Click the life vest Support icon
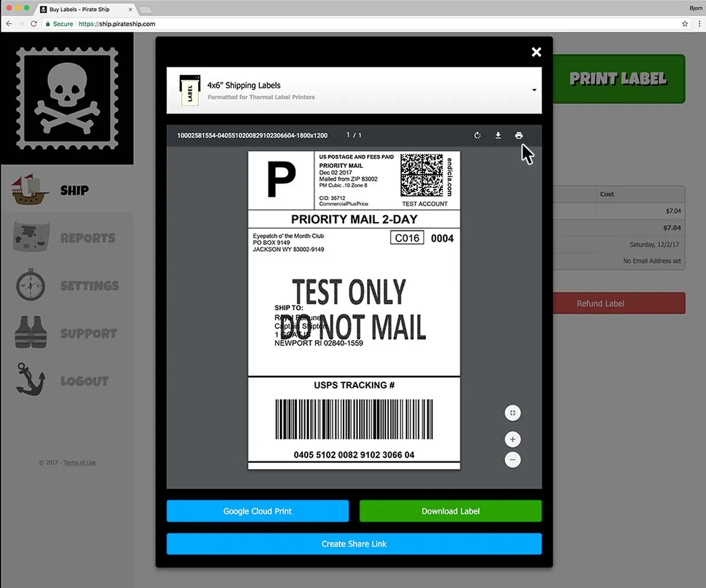The width and height of the screenshot is (706, 588). [30, 333]
